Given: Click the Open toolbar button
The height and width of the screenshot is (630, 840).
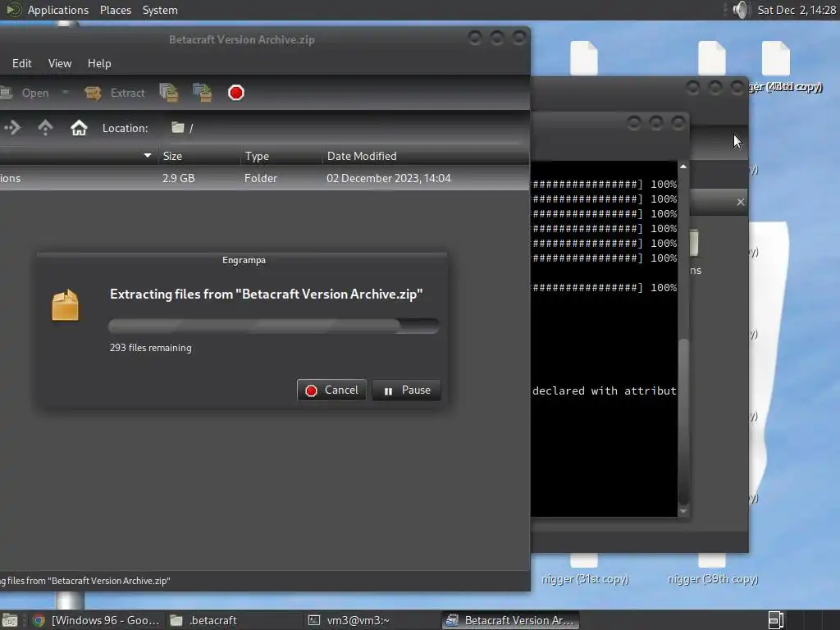Looking at the screenshot, I should 25,93.
